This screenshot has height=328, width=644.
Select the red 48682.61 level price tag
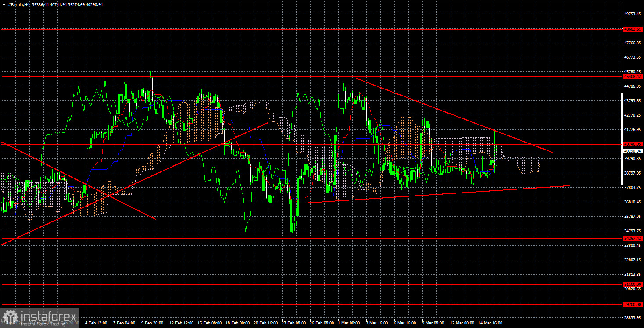pyautogui.click(x=633, y=29)
